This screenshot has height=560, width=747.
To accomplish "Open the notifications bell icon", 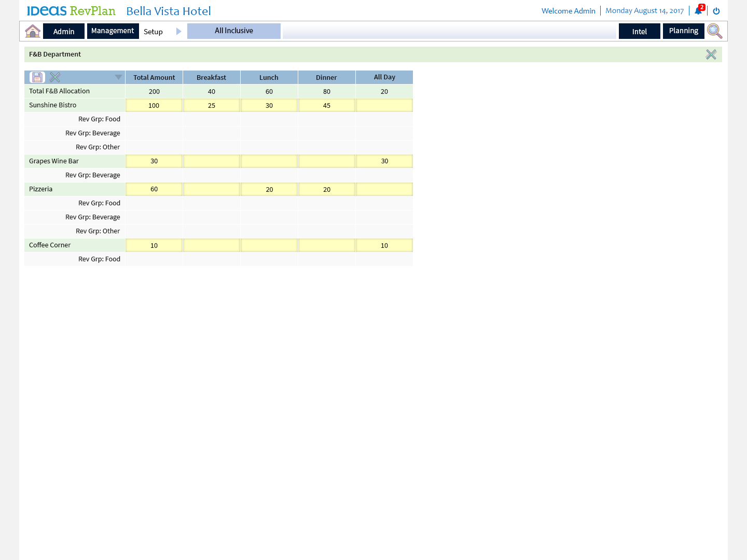I will [698, 11].
